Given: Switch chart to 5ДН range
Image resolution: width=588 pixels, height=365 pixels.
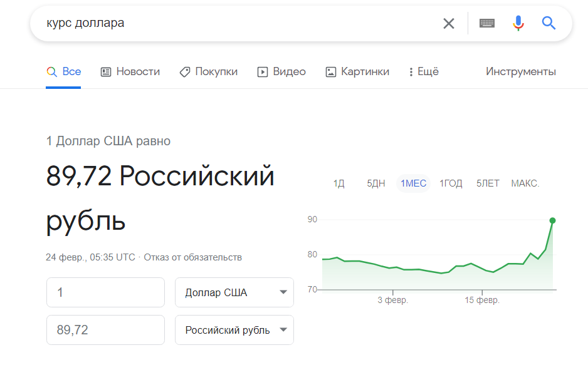Looking at the screenshot, I should point(376,183).
